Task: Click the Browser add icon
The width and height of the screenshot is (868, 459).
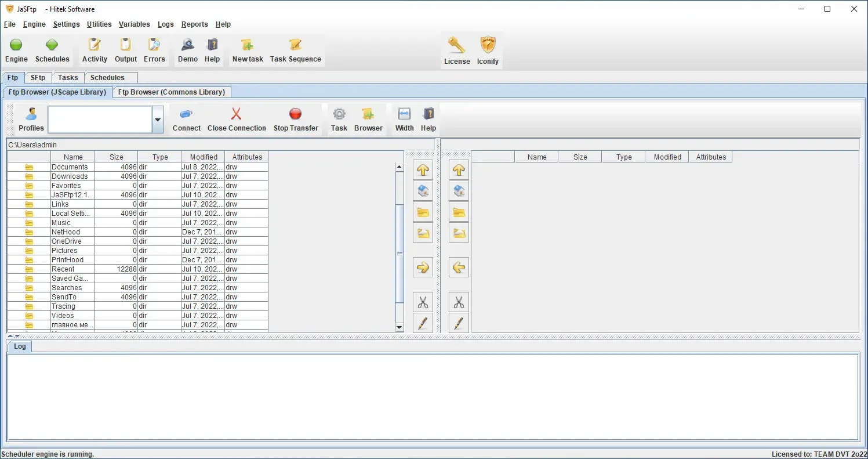Action: 368,114
